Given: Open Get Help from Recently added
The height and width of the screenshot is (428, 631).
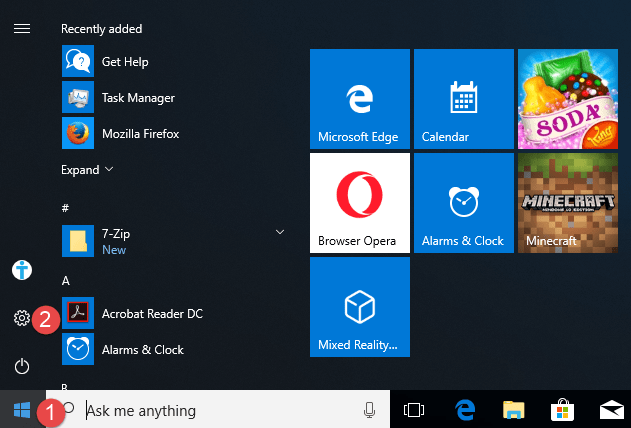Looking at the screenshot, I should point(124,62).
